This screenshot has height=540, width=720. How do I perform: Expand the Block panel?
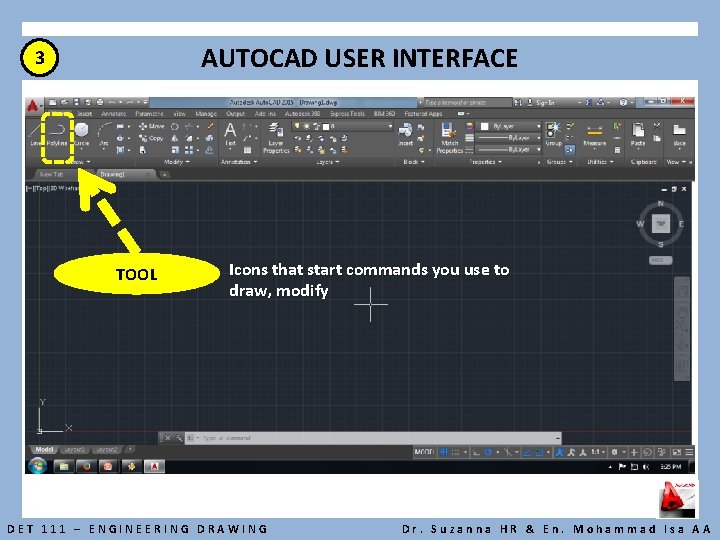(x=414, y=162)
